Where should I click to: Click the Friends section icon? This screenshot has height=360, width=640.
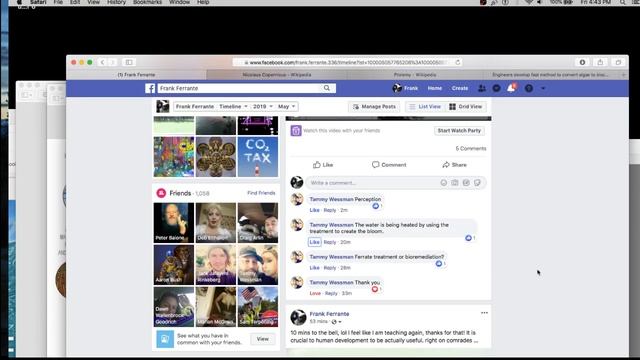(161, 193)
